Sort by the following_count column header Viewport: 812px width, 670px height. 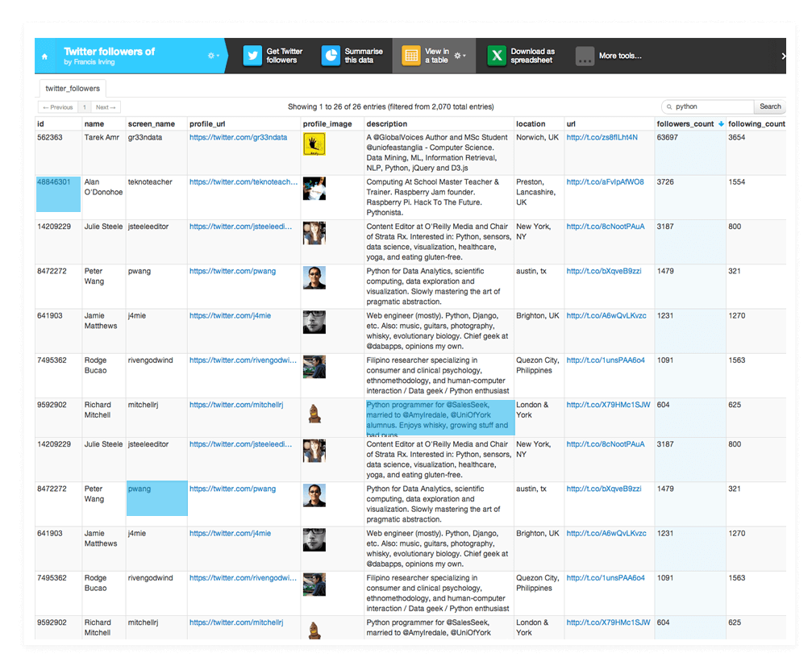756,123
